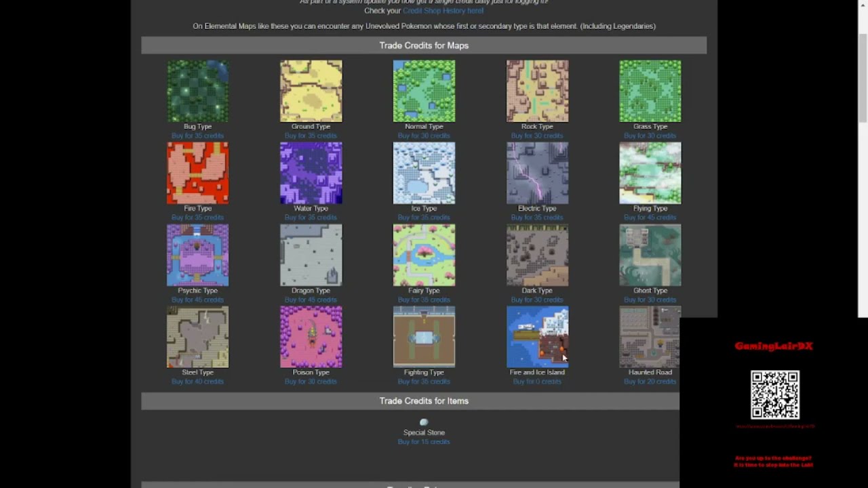The width and height of the screenshot is (868, 488).
Task: Select the Bug Type map thumbnail
Action: point(197,91)
